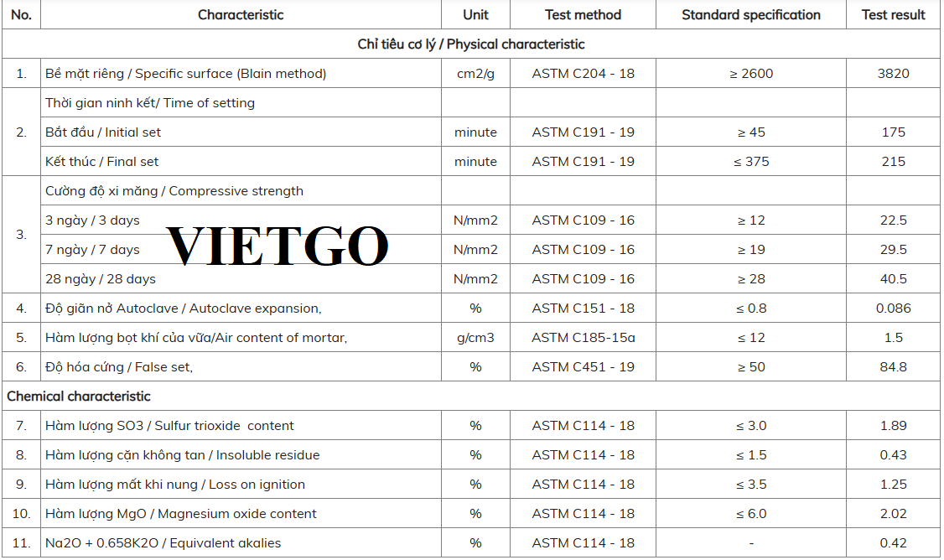Select the "Unit" column header
The image size is (944, 560).
pos(475,15)
